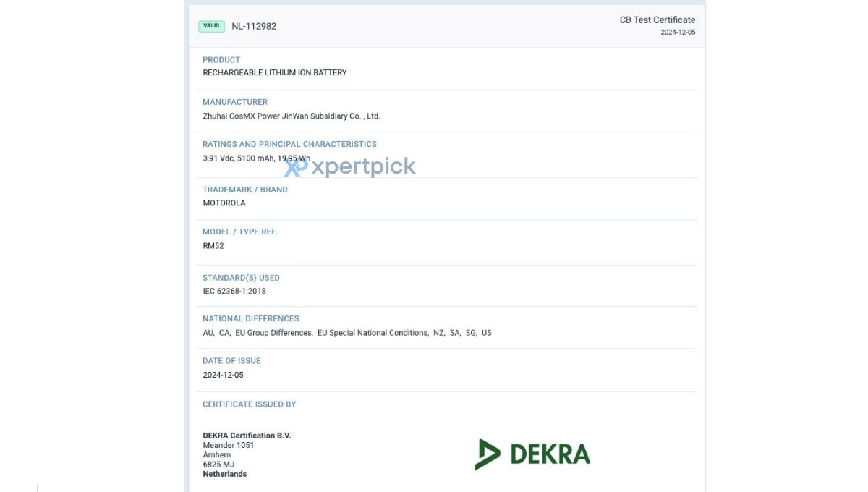Select Zhuhai CosMX Power manufacturer name
The width and height of the screenshot is (868, 492).
pyautogui.click(x=292, y=116)
